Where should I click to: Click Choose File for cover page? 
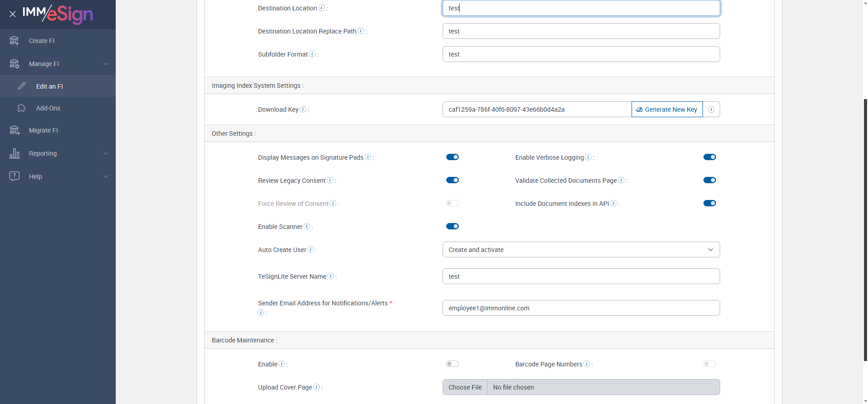465,387
